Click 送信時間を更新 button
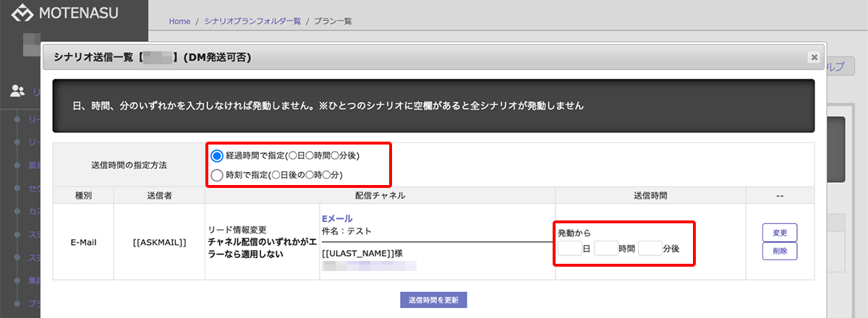 (x=434, y=300)
